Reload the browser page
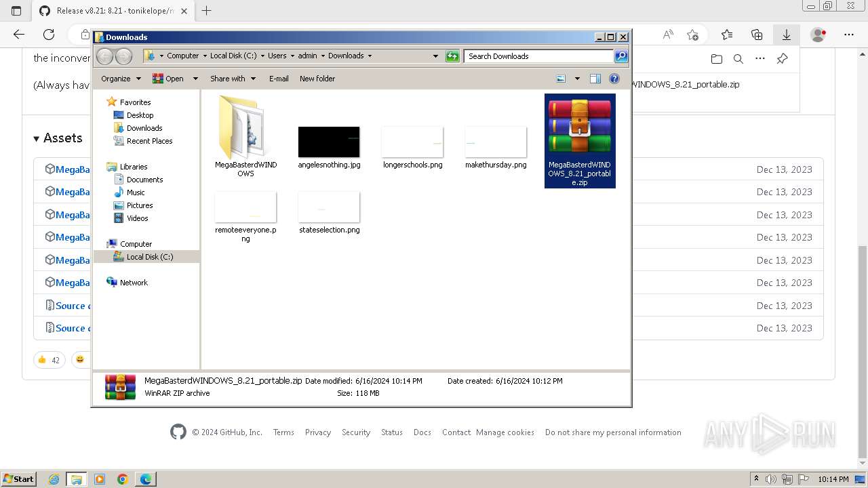868x488 pixels. click(x=49, y=35)
